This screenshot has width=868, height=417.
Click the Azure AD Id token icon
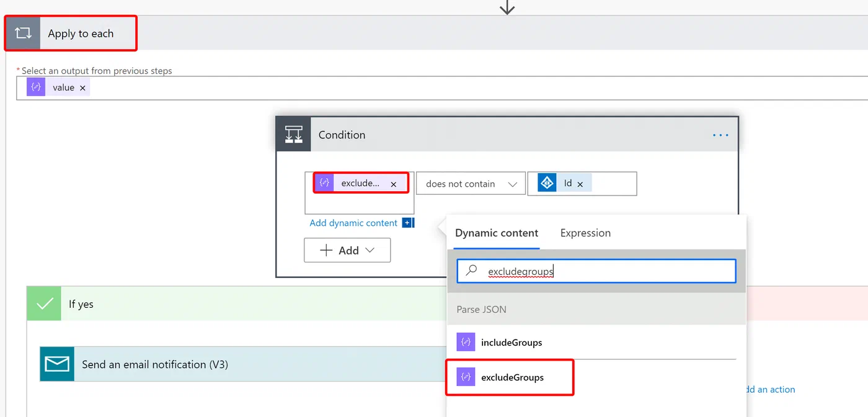547,183
